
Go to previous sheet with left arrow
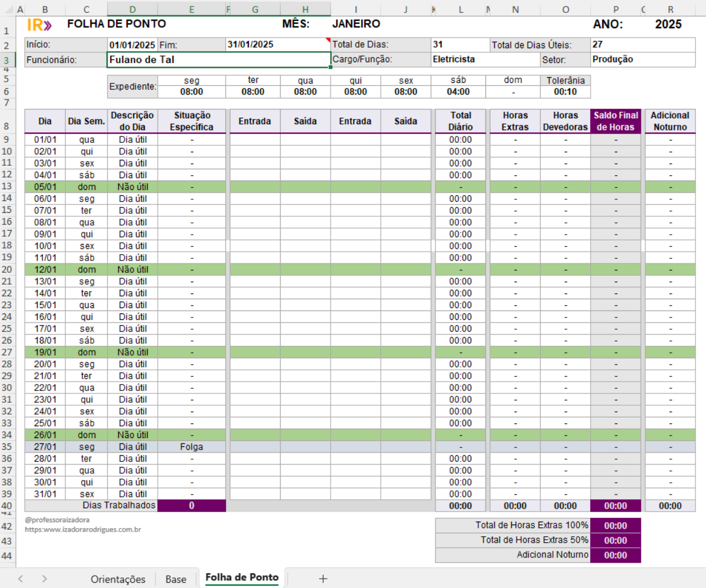[21, 579]
